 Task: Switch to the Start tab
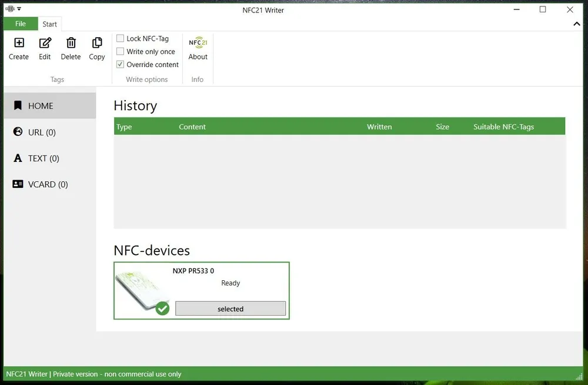pos(49,24)
